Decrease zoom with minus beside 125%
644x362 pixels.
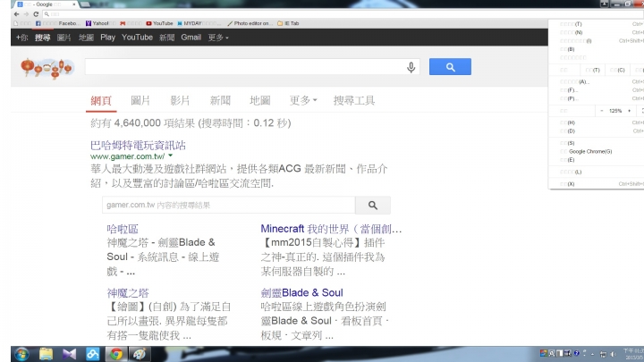click(x=602, y=111)
